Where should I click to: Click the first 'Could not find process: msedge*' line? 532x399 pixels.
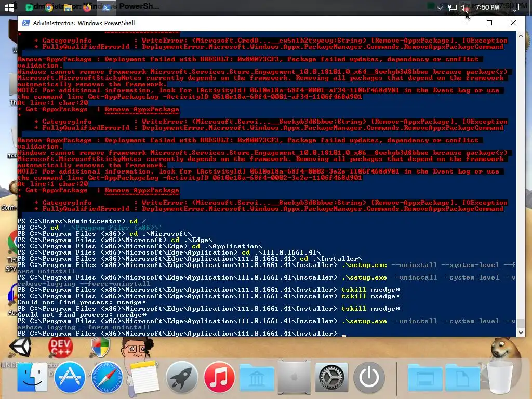pyautogui.click(x=82, y=302)
